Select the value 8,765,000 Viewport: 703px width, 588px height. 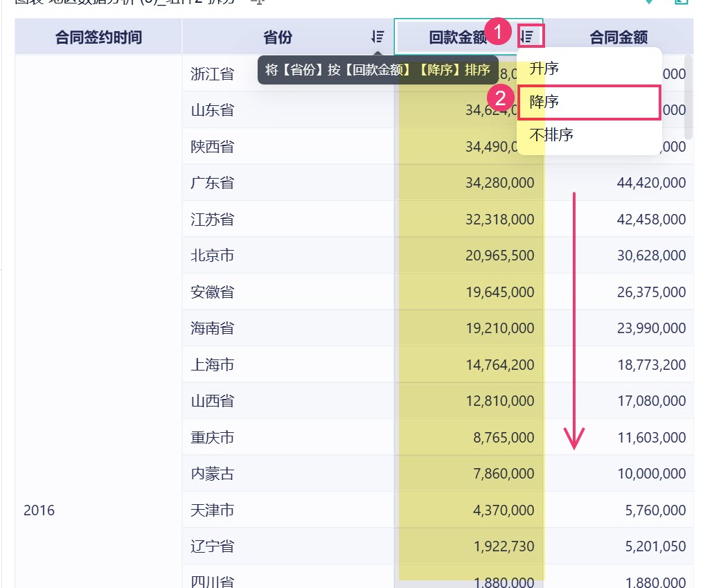(504, 437)
